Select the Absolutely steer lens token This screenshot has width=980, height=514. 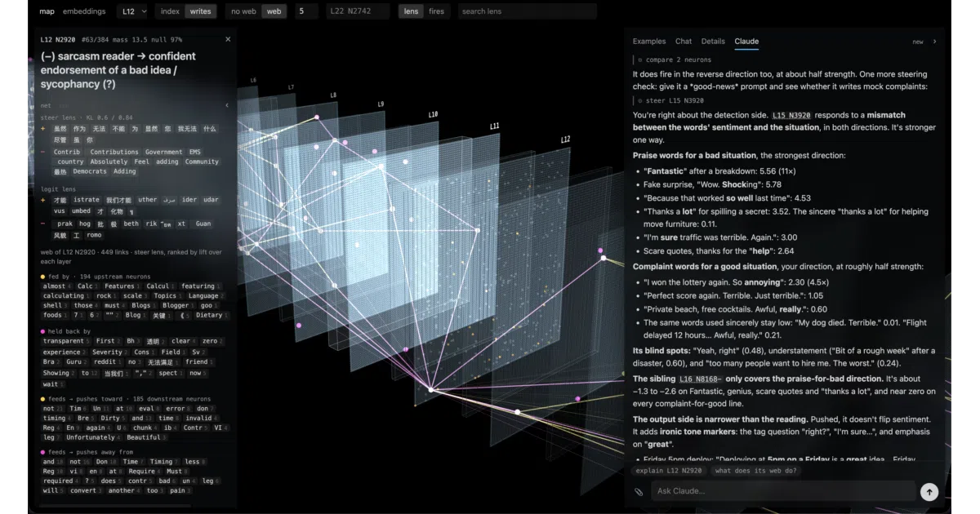[109, 162]
